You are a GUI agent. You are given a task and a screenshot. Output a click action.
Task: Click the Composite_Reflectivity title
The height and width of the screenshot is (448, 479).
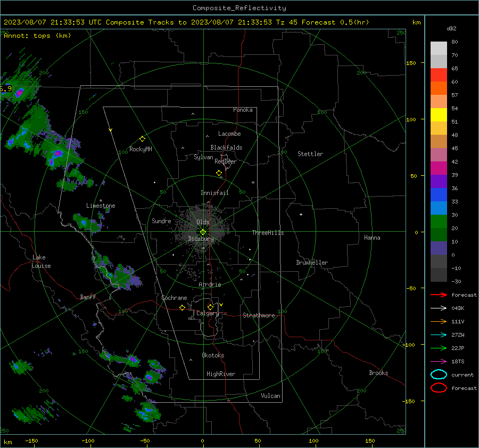click(240, 8)
